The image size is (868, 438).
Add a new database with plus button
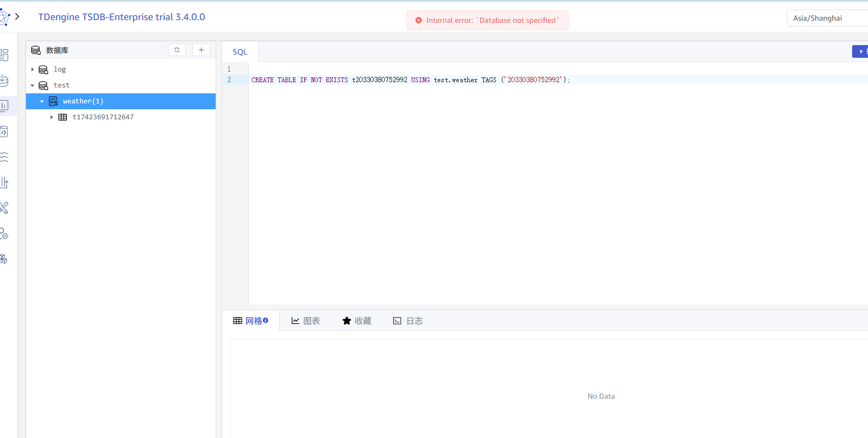[201, 50]
